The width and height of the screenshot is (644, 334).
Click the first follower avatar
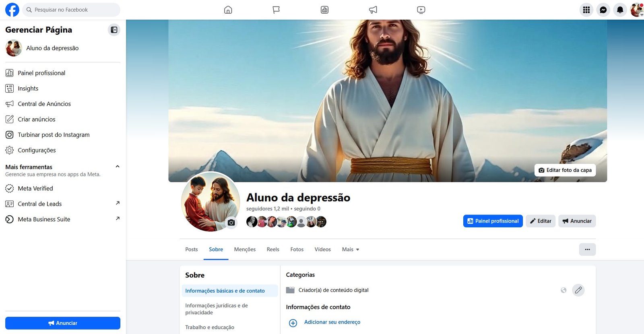click(x=252, y=222)
